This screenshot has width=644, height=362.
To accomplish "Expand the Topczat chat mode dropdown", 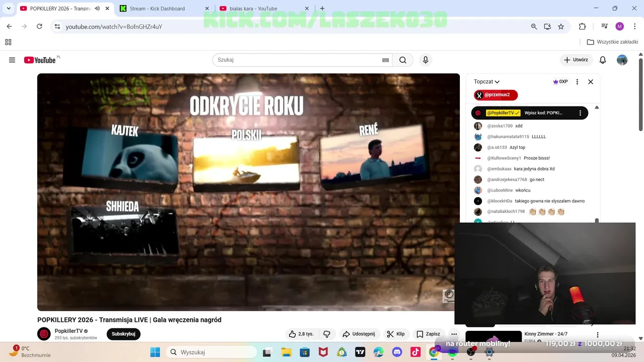I will point(487,81).
